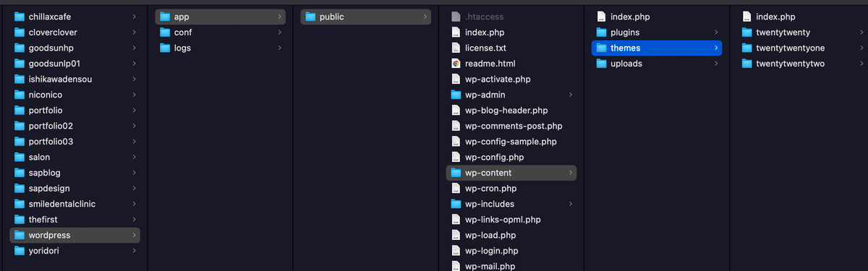Viewport: 868px width, 271px height.
Task: Click the chevron beside niconico
Action: coord(135,95)
